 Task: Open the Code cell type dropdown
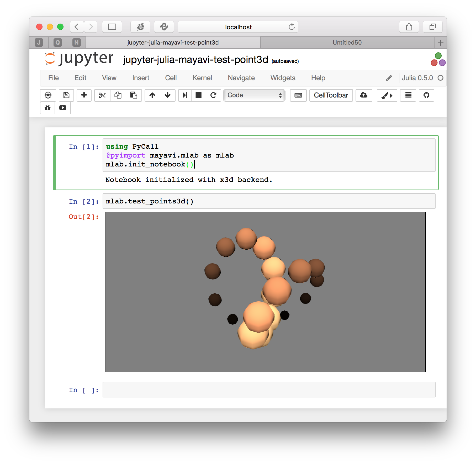click(x=254, y=95)
